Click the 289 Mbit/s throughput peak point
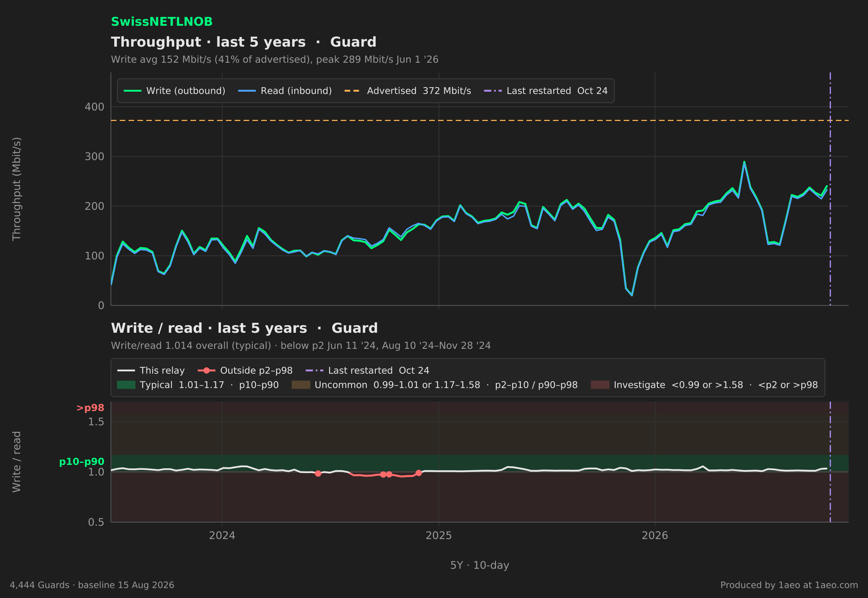Image resolution: width=868 pixels, height=598 pixels. [x=744, y=162]
